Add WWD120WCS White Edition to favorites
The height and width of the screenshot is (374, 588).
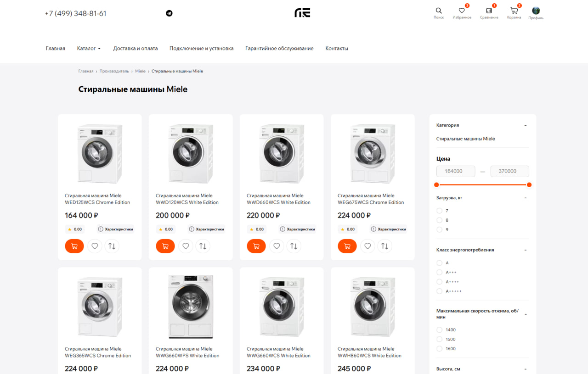(x=186, y=246)
